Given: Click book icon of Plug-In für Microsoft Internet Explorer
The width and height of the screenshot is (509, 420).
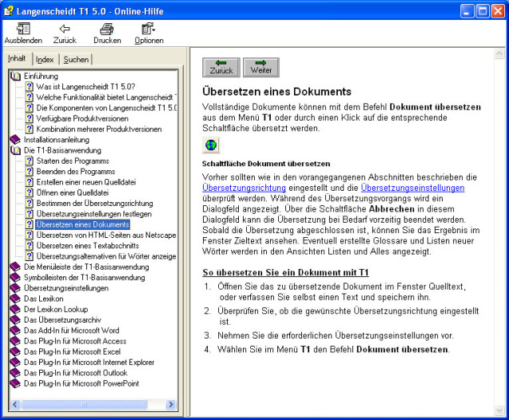Looking at the screenshot, I should [16, 363].
